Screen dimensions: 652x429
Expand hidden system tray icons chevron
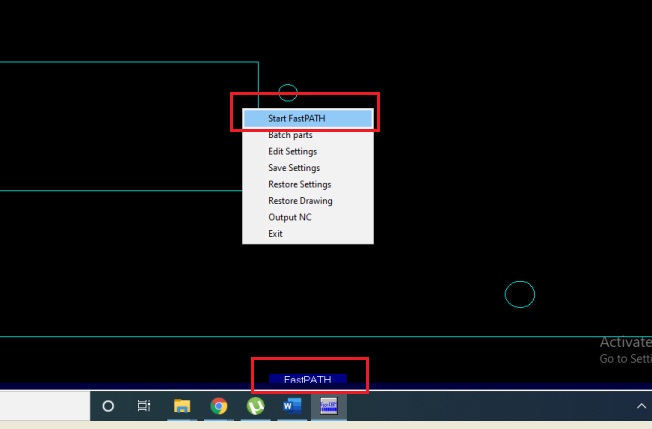click(x=641, y=406)
